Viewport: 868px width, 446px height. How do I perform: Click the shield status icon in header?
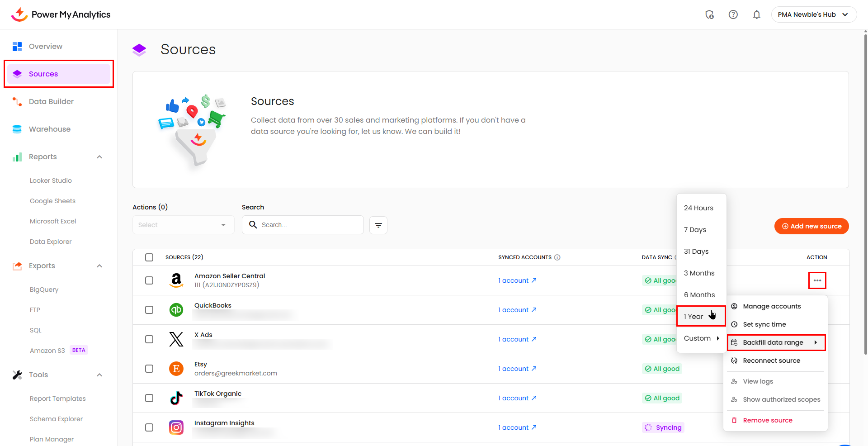[x=709, y=14]
